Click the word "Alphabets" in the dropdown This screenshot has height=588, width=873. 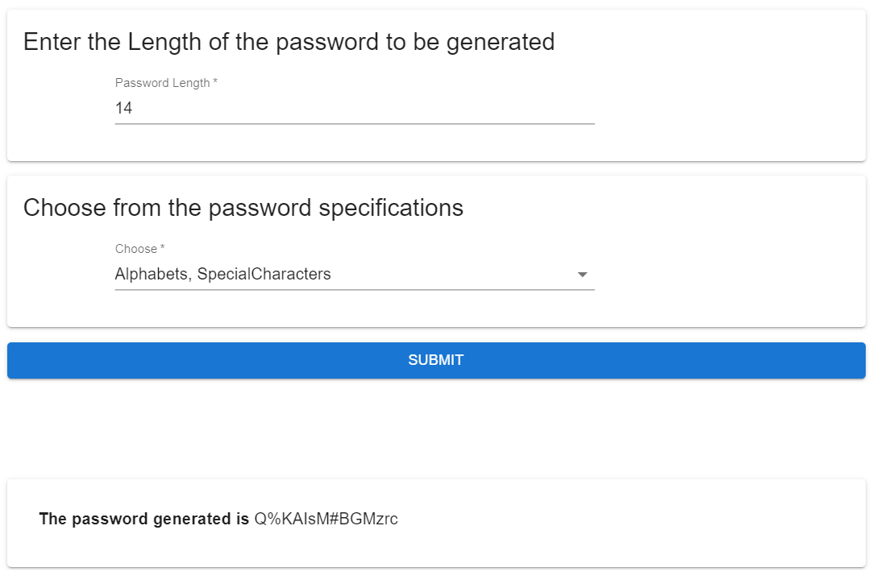150,275
